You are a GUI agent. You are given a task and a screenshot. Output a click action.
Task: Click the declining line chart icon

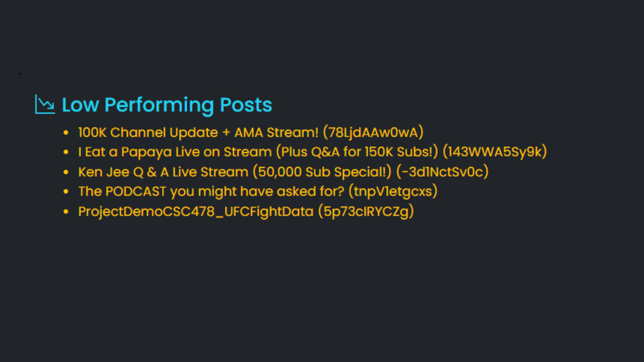[45, 104]
